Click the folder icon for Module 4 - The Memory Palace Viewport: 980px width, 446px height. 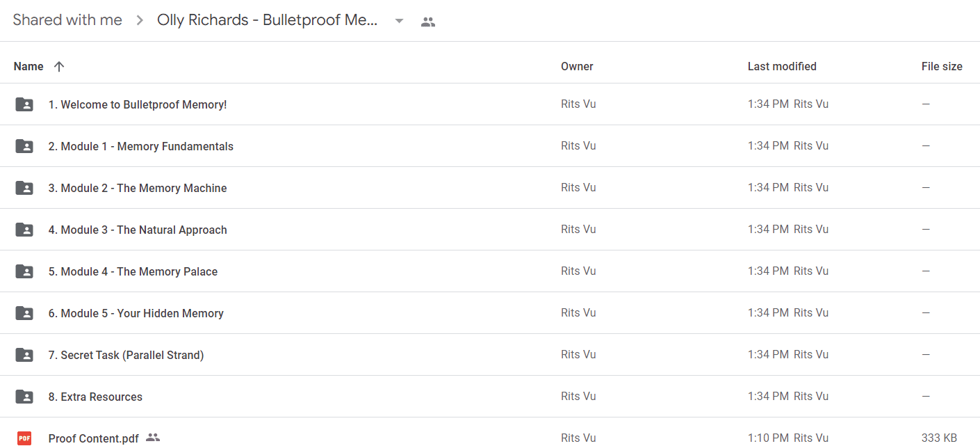(x=24, y=271)
